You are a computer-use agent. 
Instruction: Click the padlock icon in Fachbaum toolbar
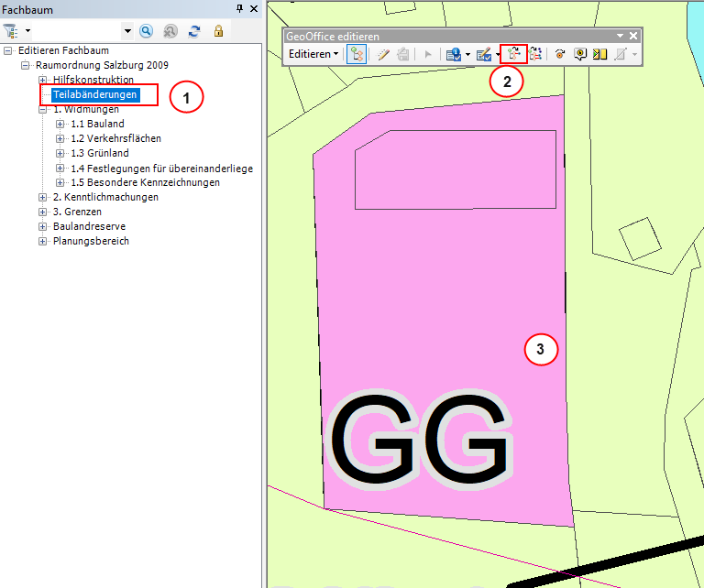coord(218,31)
